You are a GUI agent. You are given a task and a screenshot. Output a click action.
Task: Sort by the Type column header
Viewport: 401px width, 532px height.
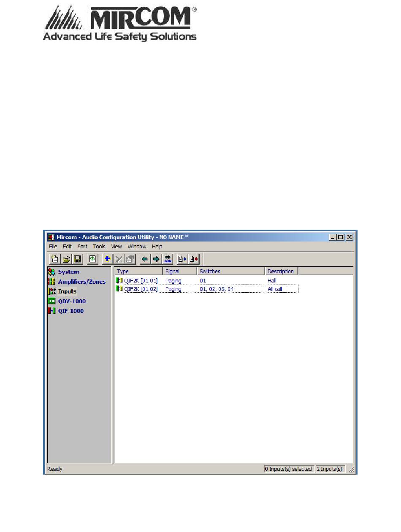coord(138,271)
